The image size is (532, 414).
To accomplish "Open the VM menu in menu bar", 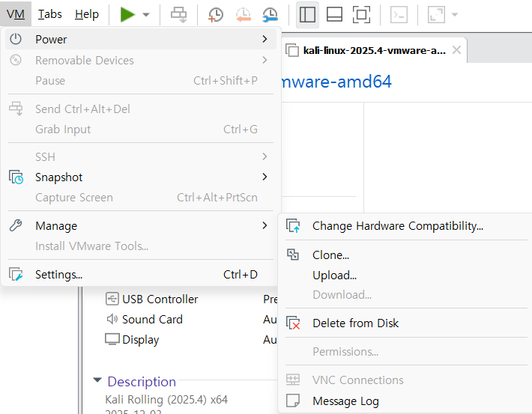I will [16, 14].
